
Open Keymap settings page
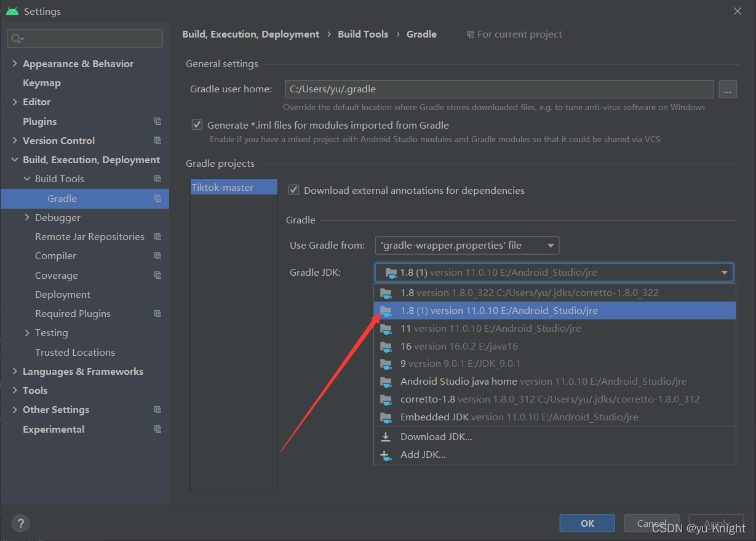click(x=42, y=83)
